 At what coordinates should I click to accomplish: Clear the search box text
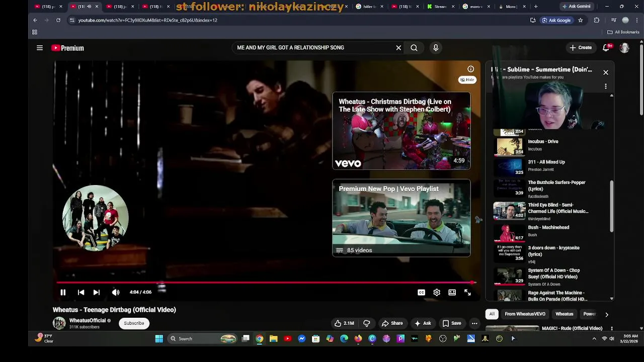398,48
